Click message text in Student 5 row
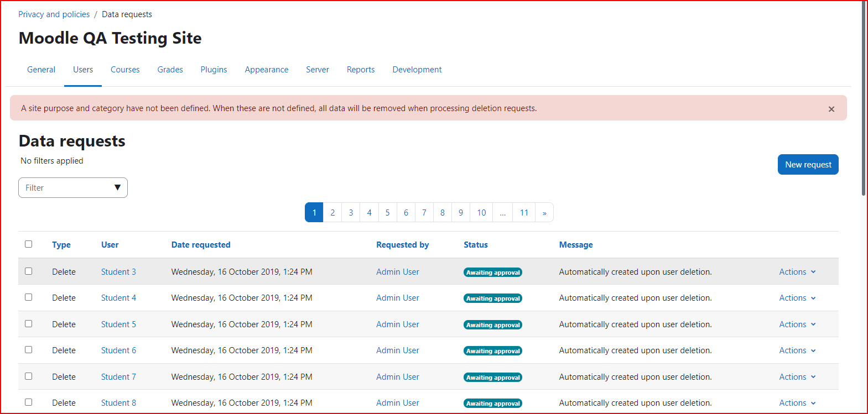This screenshot has width=868, height=414. coord(635,324)
